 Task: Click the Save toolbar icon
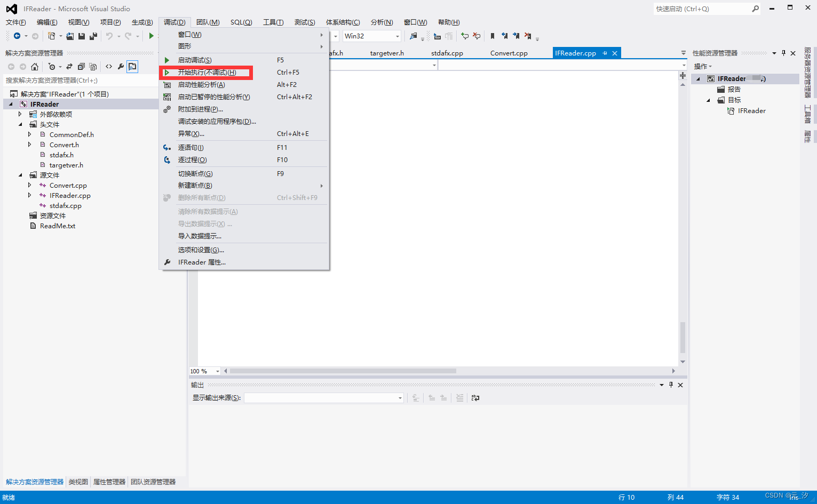tap(82, 36)
